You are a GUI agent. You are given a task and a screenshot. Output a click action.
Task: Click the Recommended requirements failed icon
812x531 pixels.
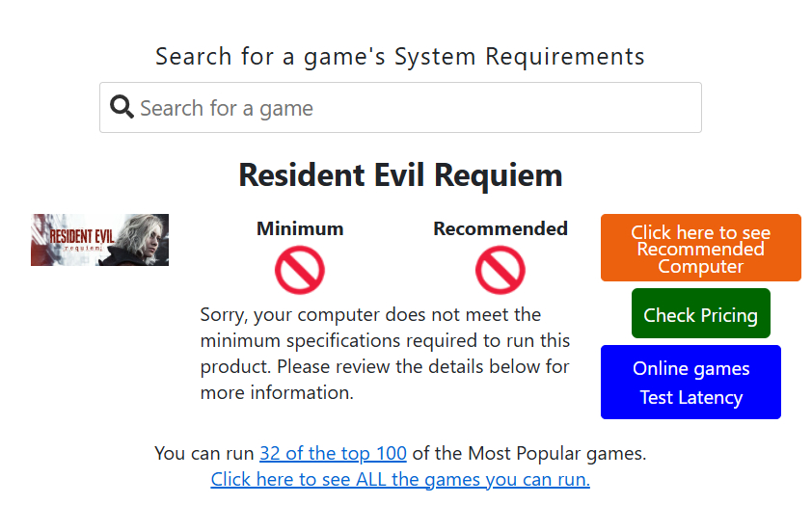tap(500, 270)
